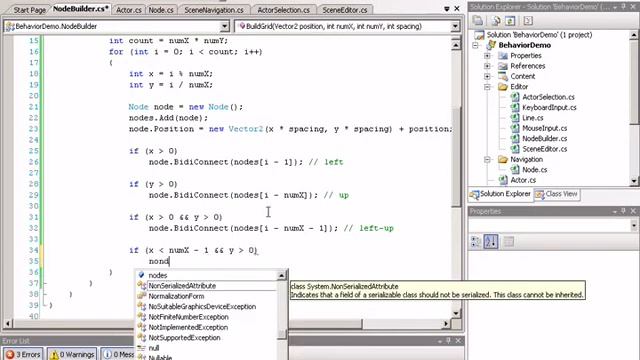Image resolution: width=640 pixels, height=360 pixels.
Task: Click the Properties folder icon
Action: point(503,56)
